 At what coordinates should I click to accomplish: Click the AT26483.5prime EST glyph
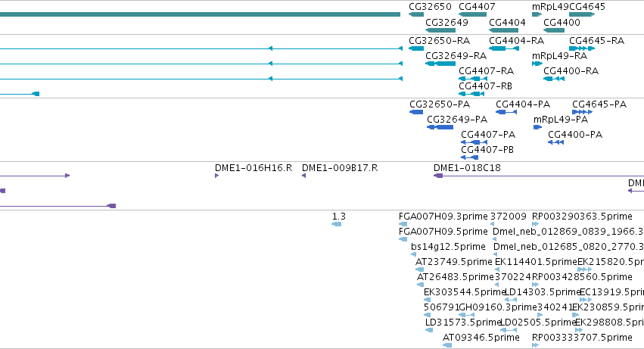coord(420,285)
